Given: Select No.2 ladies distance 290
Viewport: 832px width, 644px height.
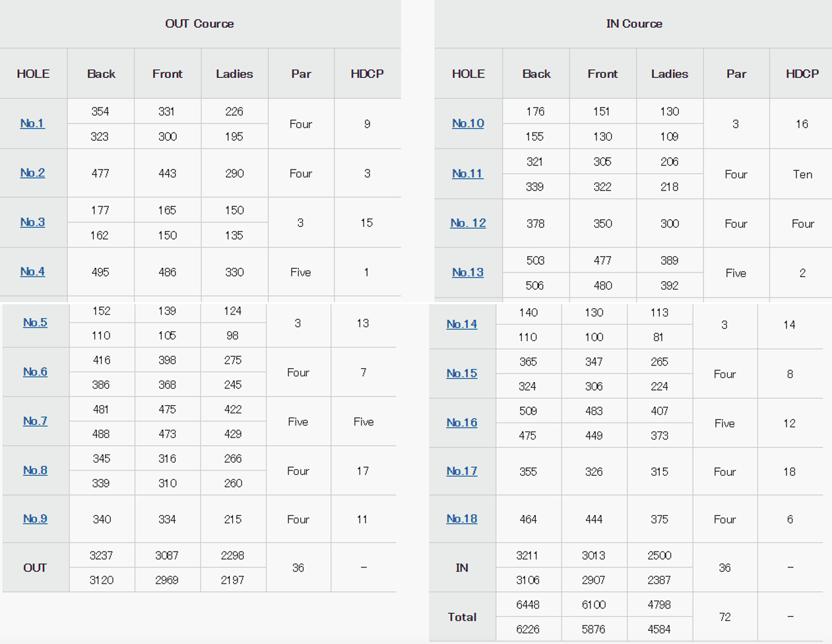Looking at the screenshot, I should click(x=234, y=174).
